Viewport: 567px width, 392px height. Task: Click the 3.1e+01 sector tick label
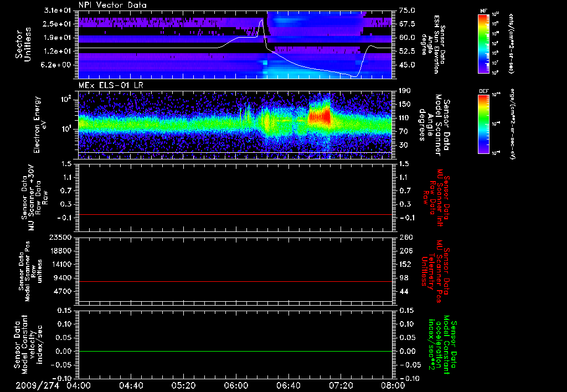pyautogui.click(x=58, y=11)
